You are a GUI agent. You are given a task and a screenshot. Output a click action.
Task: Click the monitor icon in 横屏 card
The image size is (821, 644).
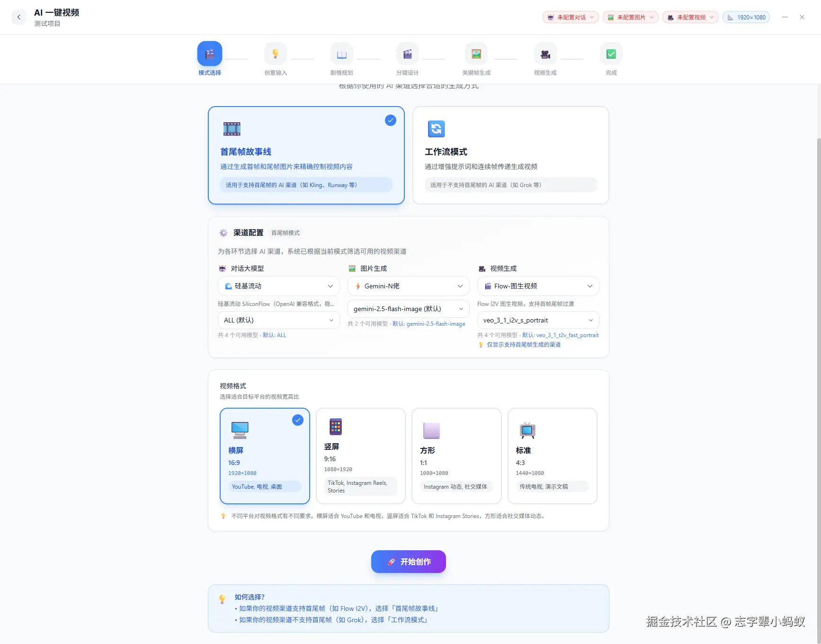point(240,430)
